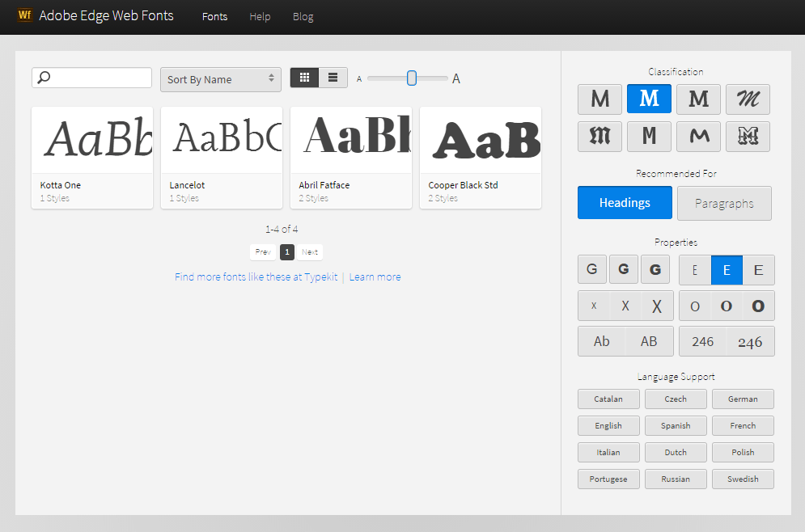Image resolution: width=805 pixels, height=532 pixels.
Task: Choose the low x-height icon
Action: tap(594, 306)
